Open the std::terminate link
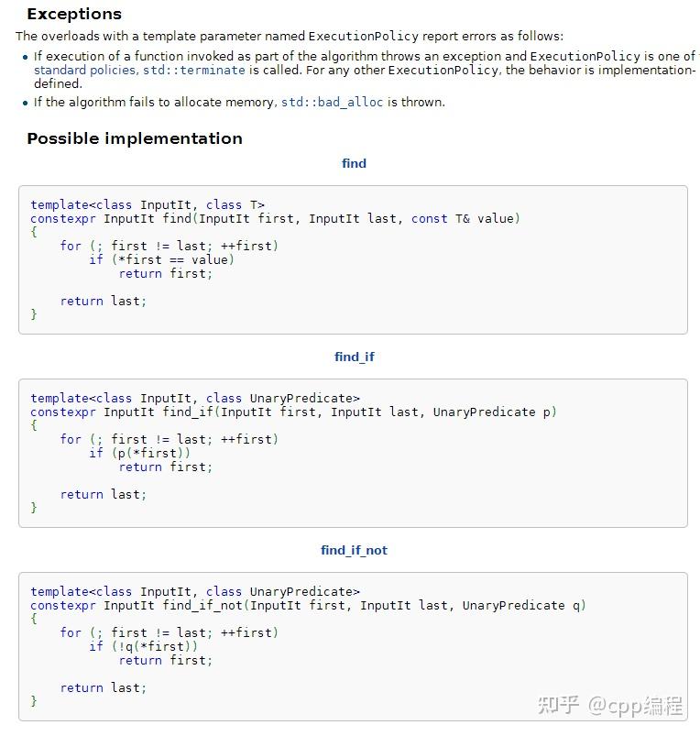The image size is (700, 736). (193, 70)
